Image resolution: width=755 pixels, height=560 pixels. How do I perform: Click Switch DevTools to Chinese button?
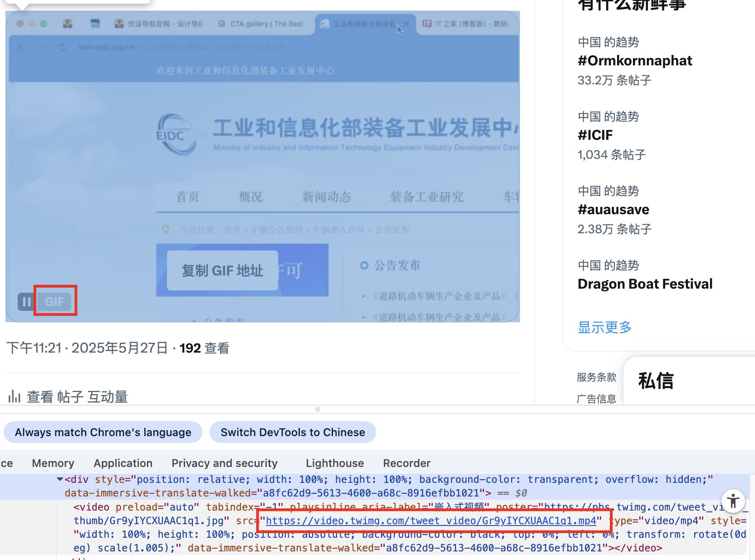click(293, 432)
